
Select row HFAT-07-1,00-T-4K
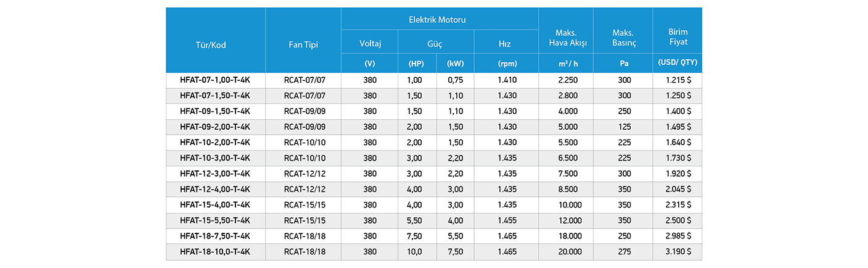(x=434, y=80)
